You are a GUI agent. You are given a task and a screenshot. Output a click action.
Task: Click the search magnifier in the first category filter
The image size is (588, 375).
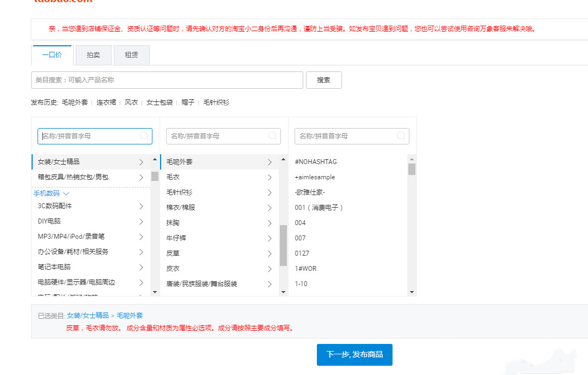143,136
